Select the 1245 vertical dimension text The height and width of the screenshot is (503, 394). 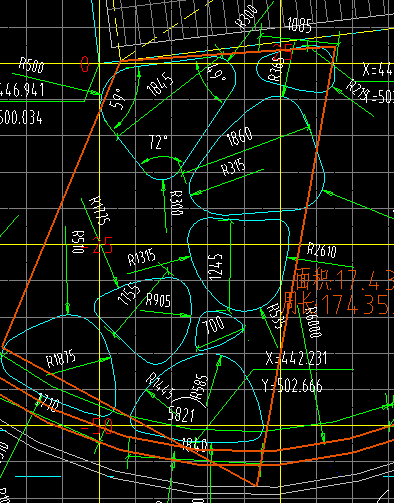point(215,267)
